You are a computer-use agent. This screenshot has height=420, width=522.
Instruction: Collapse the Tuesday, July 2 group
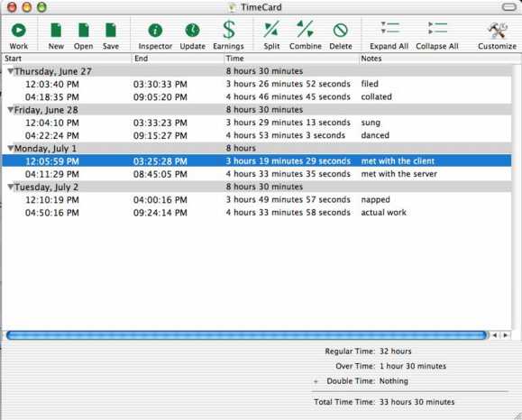click(x=11, y=187)
